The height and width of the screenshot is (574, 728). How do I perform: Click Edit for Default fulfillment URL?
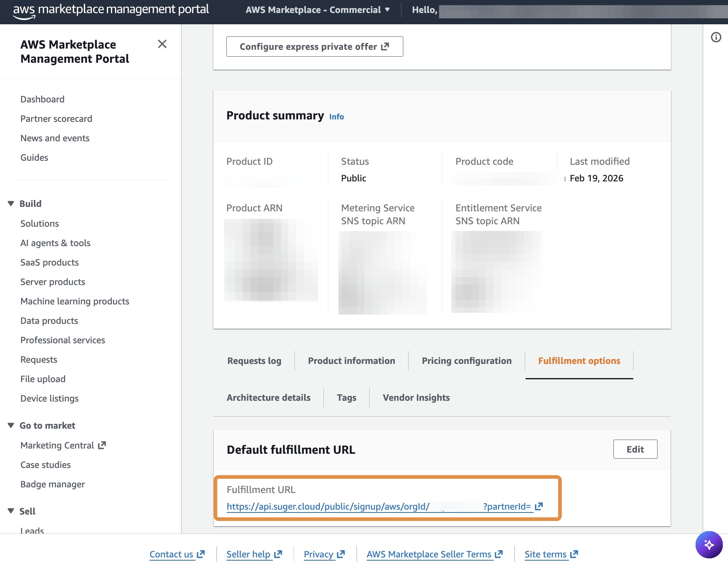tap(635, 449)
